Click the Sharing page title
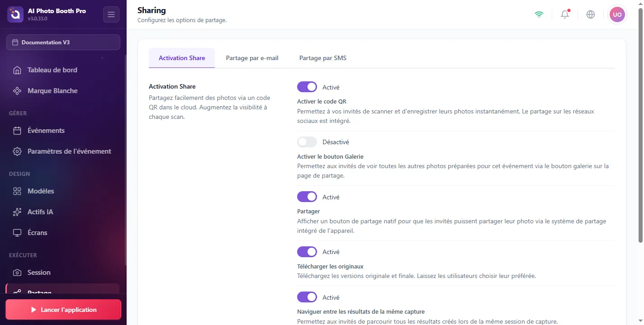 coord(152,10)
